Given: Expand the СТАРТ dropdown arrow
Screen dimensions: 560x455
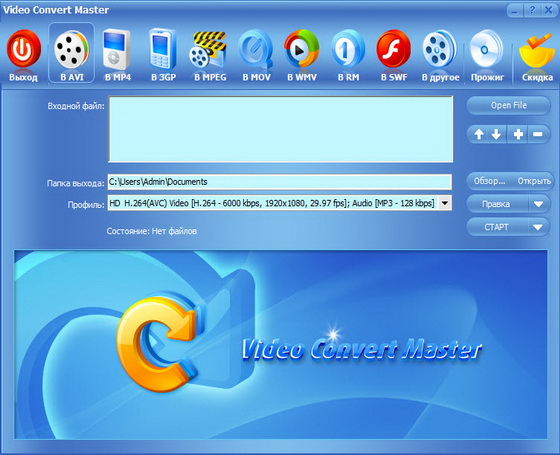Looking at the screenshot, I should [x=538, y=227].
